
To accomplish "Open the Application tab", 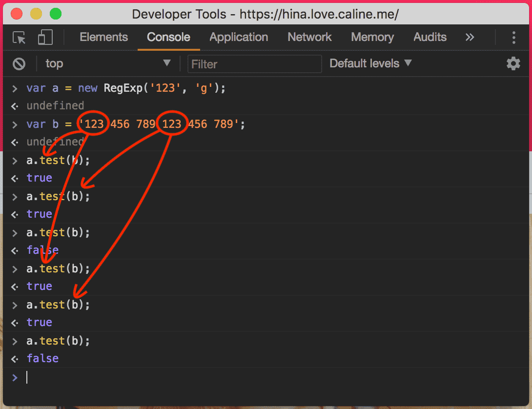I will click(239, 37).
